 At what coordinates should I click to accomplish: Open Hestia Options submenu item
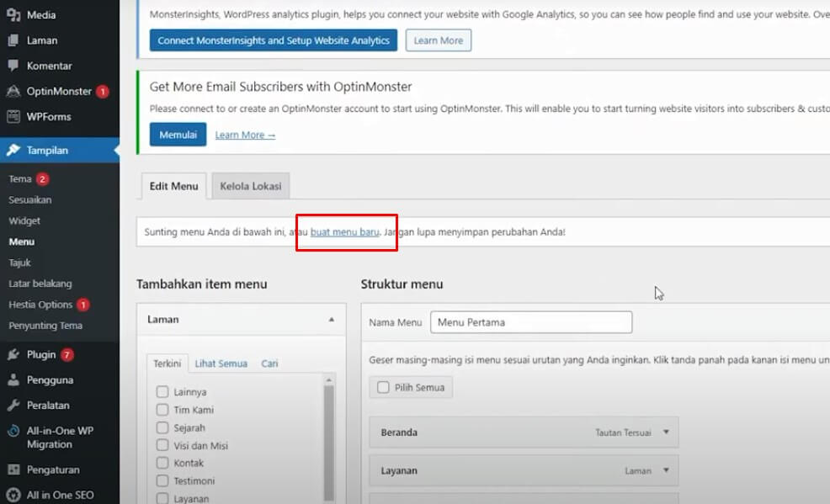(40, 305)
